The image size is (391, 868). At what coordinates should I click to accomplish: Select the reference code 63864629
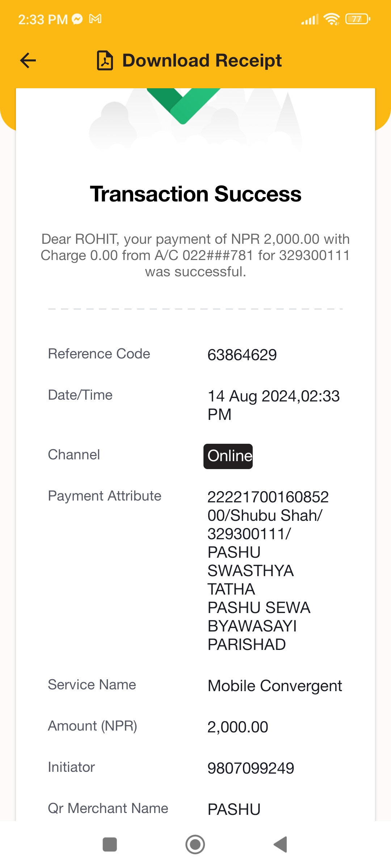click(x=242, y=355)
